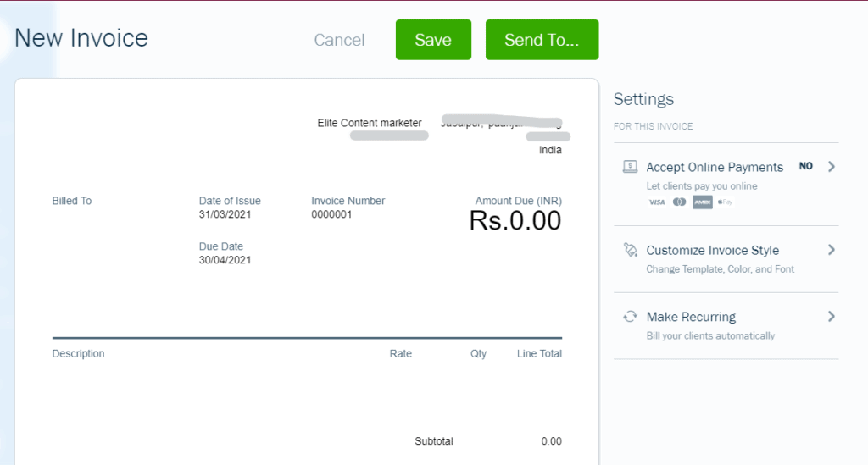The image size is (868, 465).
Task: Expand the Customize Invoice Style chevron
Action: click(832, 250)
